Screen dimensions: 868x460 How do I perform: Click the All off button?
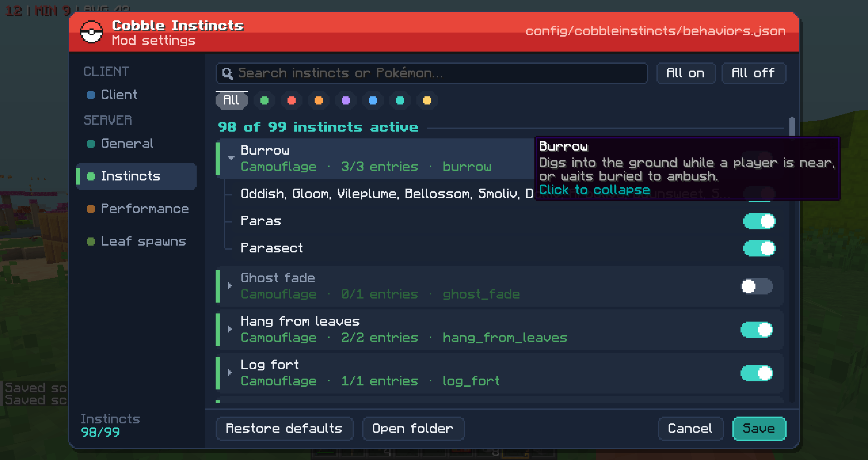click(x=753, y=73)
